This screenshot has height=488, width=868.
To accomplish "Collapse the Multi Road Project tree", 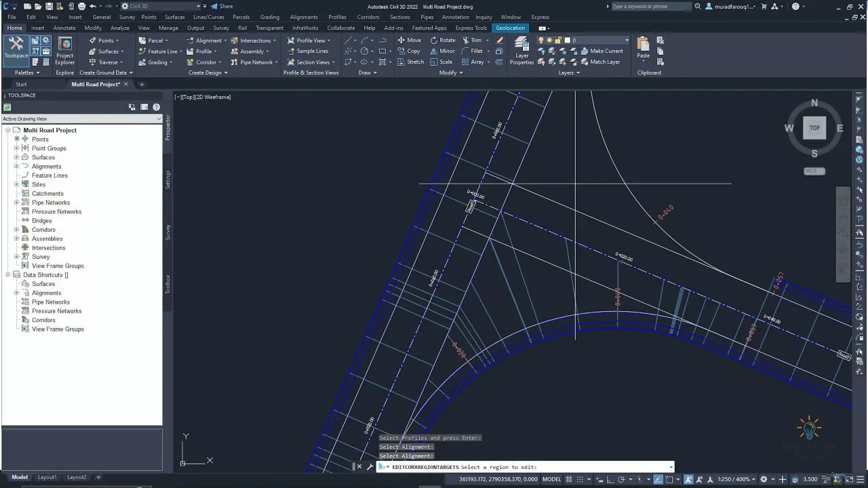I will point(8,130).
